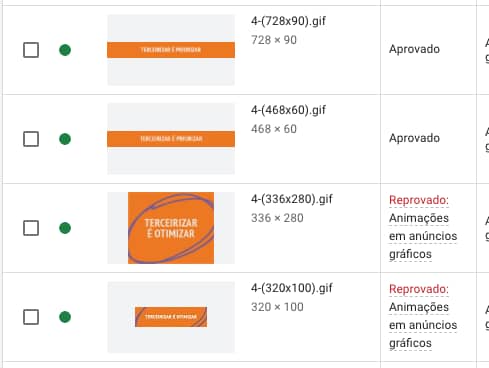Tick checkbox for 4-(468x60).gif row

pos(31,139)
